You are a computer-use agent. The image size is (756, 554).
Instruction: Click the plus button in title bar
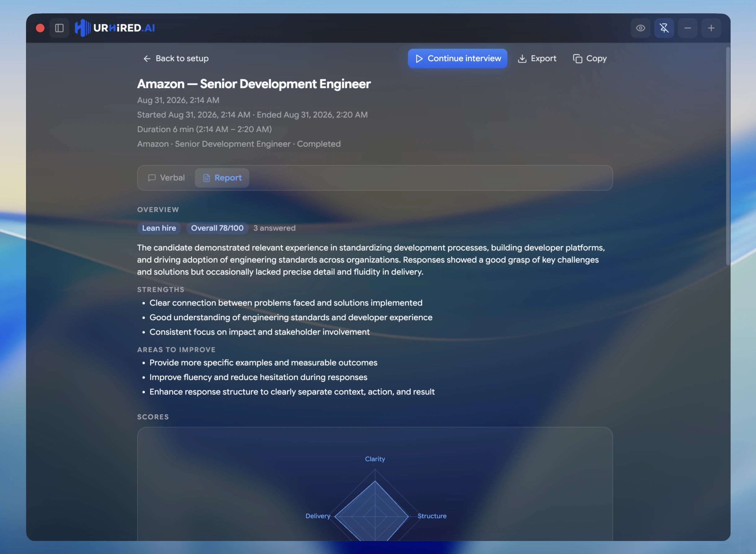(x=711, y=28)
